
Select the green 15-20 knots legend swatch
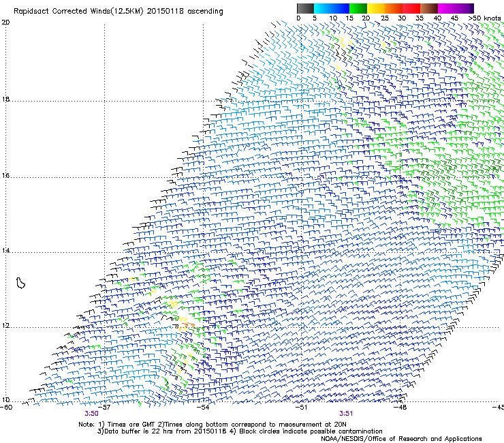point(358,8)
